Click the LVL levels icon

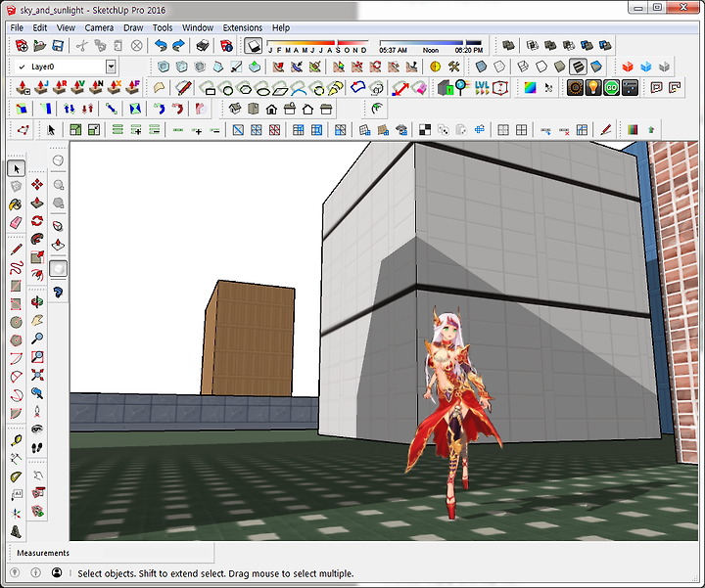(482, 88)
